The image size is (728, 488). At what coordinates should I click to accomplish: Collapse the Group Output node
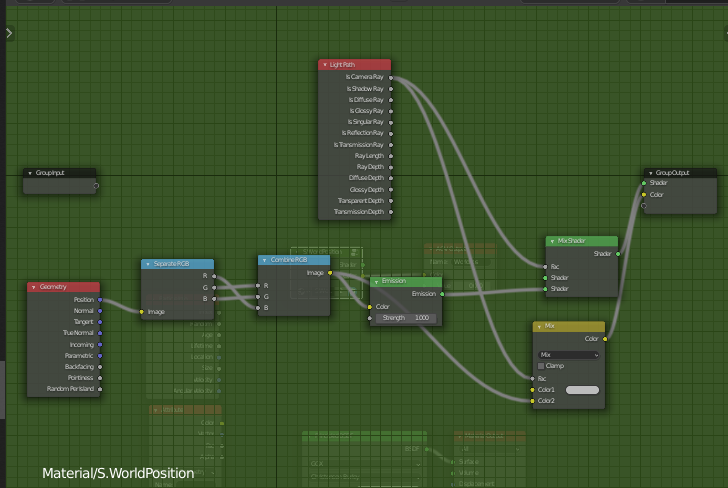pos(650,173)
